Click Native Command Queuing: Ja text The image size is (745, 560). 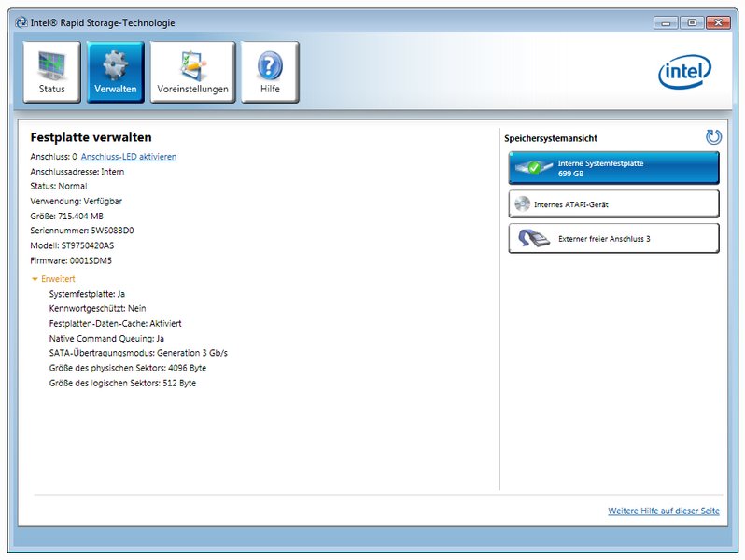106,338
